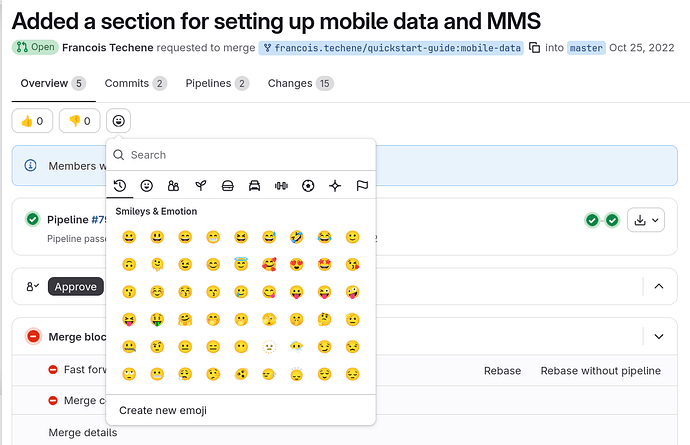Toggle the add reaction smiley button

118,121
